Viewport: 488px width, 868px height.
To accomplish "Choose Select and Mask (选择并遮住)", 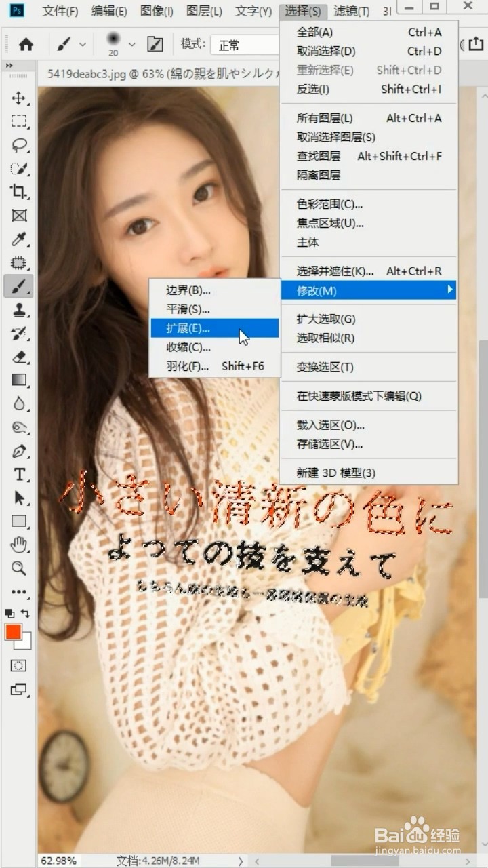I will click(x=369, y=271).
